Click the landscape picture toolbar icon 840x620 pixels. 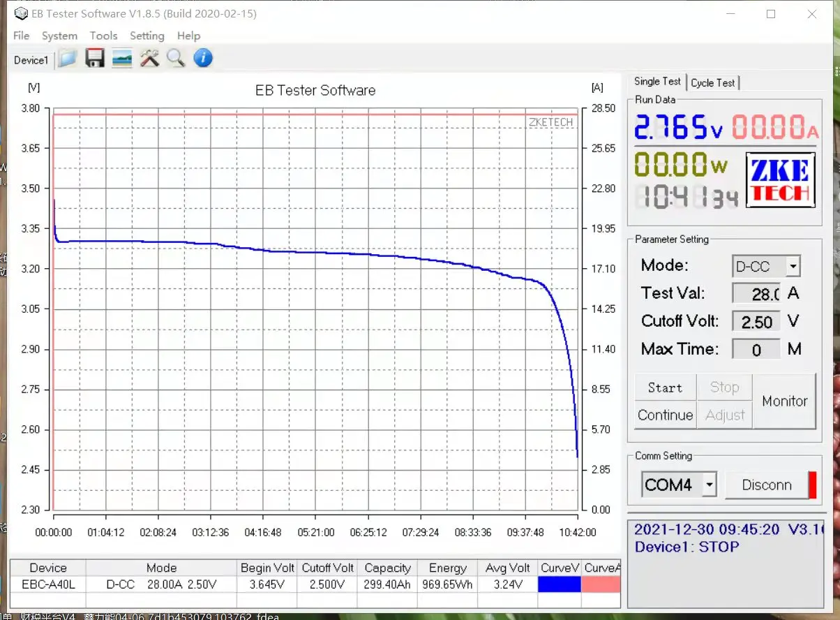coord(122,59)
